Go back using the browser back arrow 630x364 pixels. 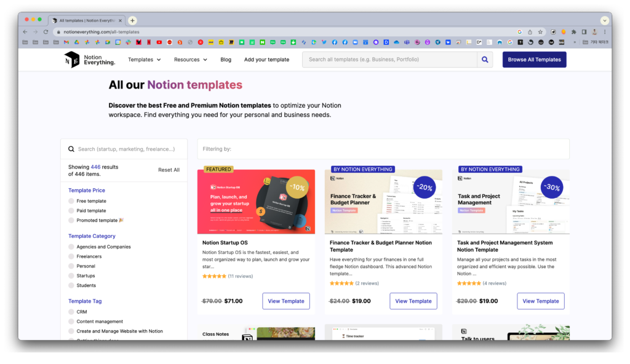tap(25, 32)
